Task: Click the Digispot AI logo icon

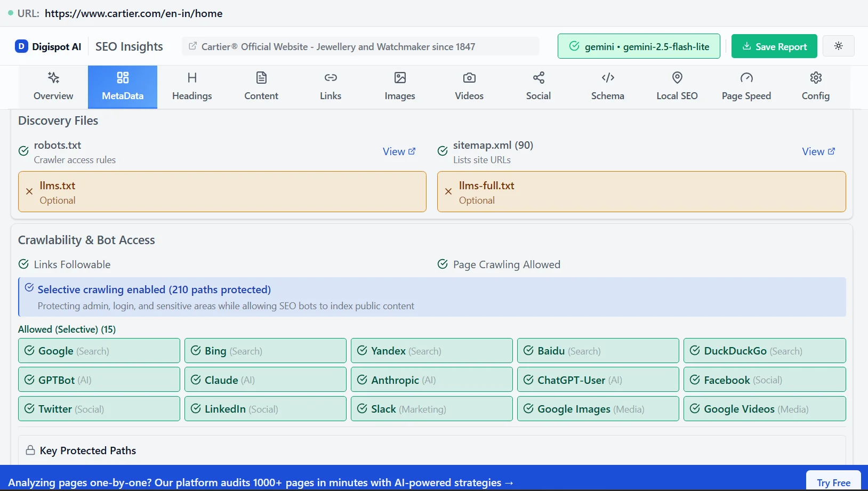Action: click(21, 46)
